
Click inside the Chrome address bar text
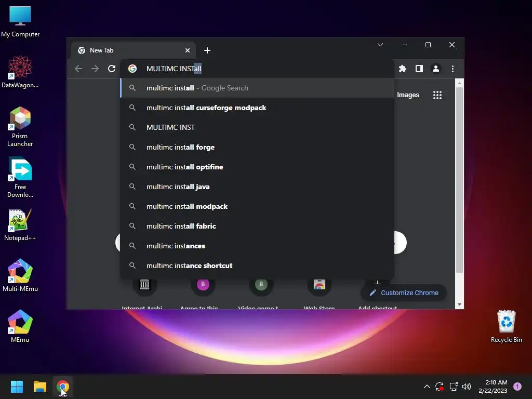pos(174,69)
